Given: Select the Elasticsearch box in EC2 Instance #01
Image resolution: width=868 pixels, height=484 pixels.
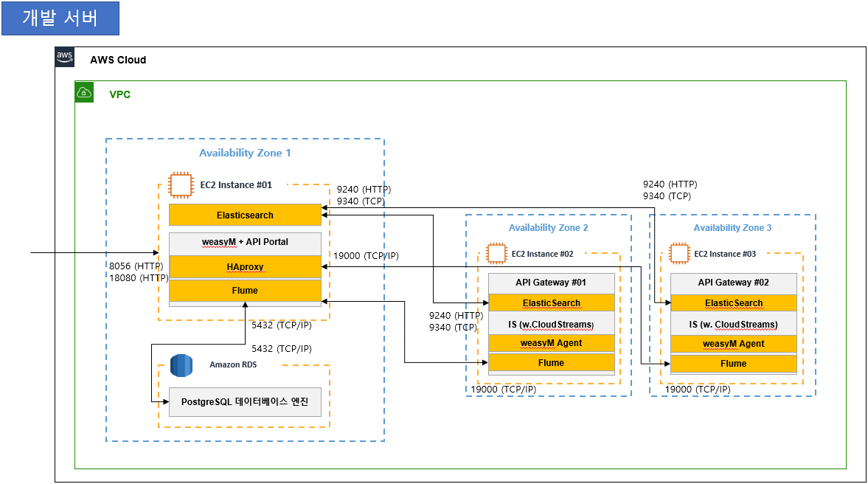Looking at the screenshot, I should coord(245,215).
